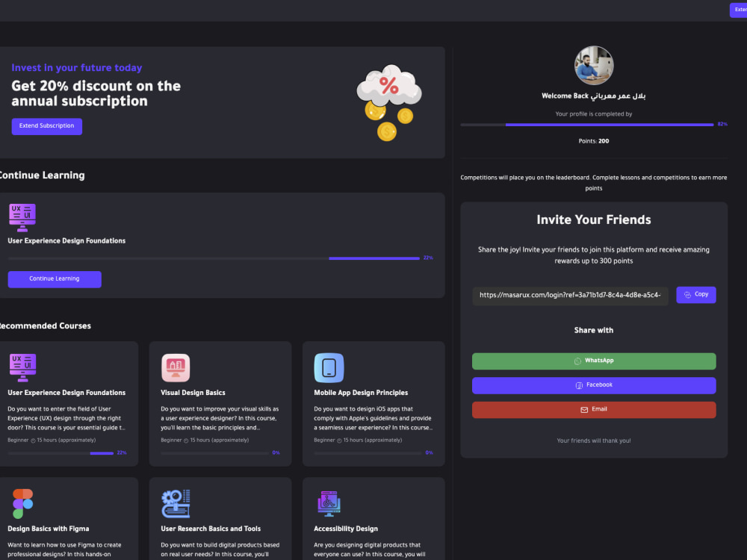This screenshot has height=560, width=747.
Task: Click the WhatsApp icon on the green button
Action: 577,361
